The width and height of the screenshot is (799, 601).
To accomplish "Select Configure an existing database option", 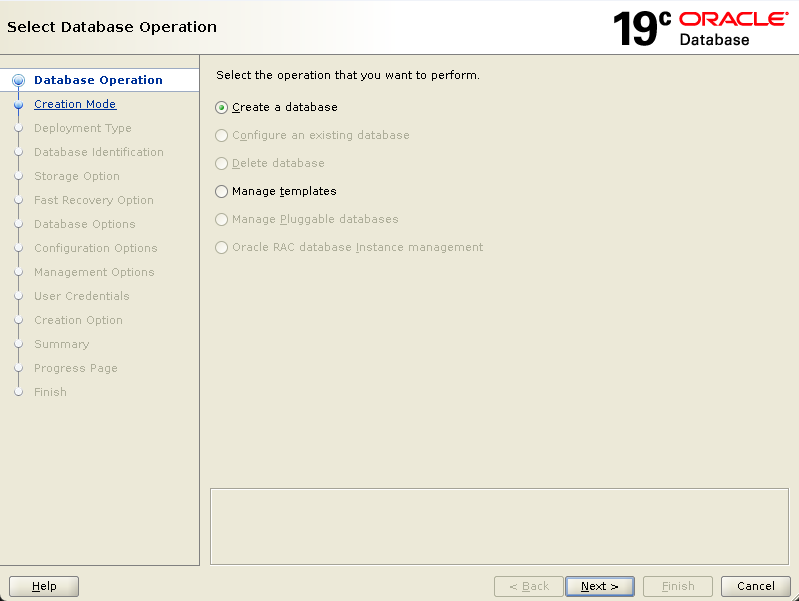I will click(312, 135).
